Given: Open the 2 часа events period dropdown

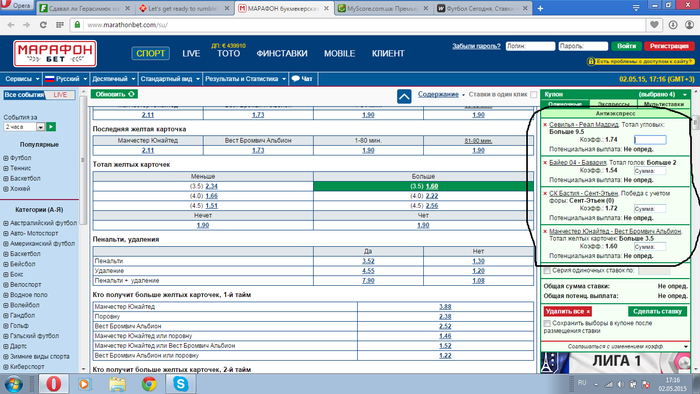Looking at the screenshot, I should coord(24,127).
